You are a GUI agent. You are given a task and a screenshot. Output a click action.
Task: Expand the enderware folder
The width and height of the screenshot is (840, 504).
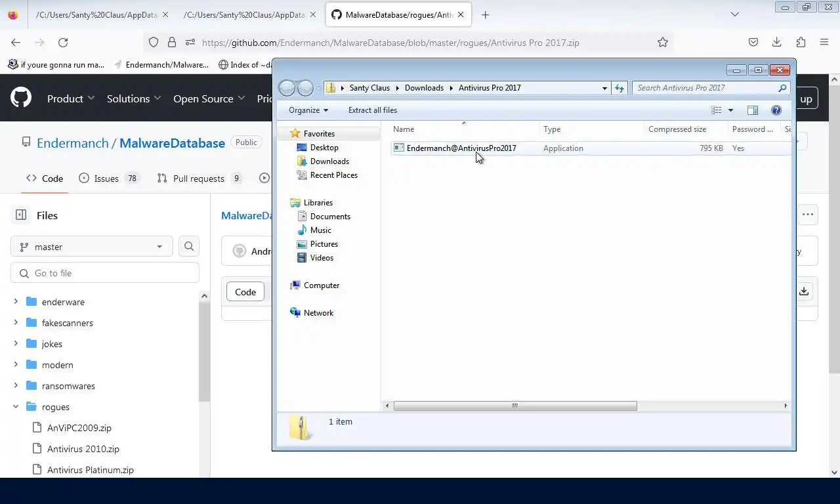pos(16,302)
